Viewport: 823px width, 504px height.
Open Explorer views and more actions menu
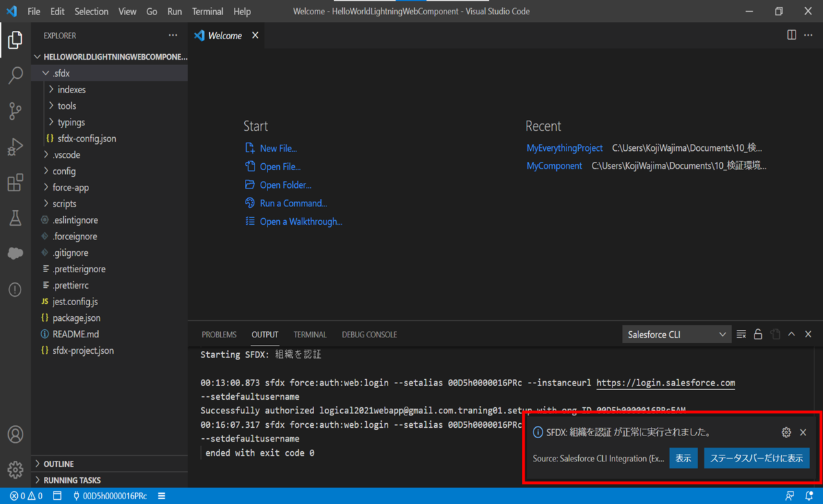[173, 36]
